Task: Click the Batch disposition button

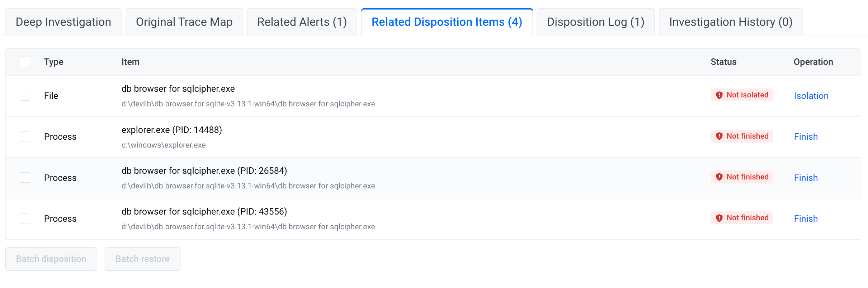Action: coord(51,259)
